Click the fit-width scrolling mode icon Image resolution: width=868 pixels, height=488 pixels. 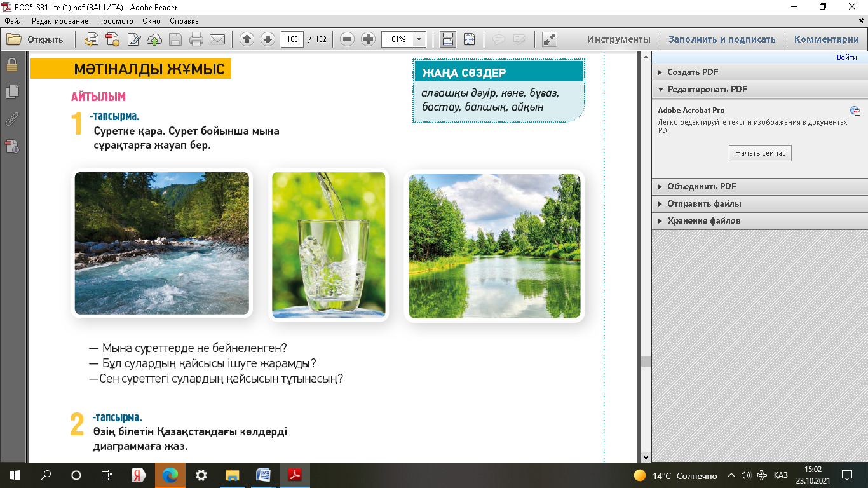[x=448, y=39]
